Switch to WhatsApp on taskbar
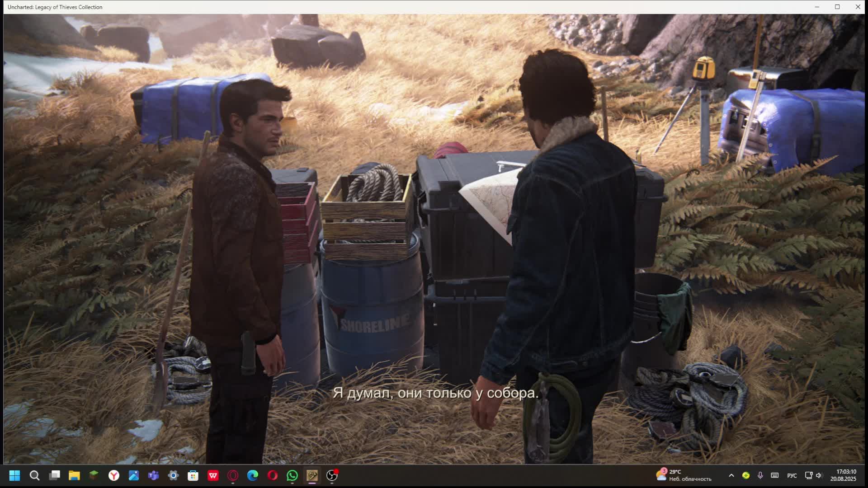This screenshot has height=488, width=868. pyautogui.click(x=292, y=475)
